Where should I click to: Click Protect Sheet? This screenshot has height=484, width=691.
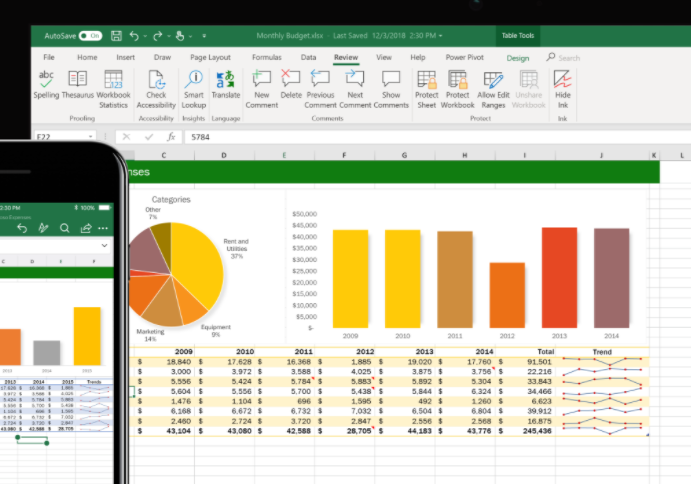pyautogui.click(x=427, y=89)
